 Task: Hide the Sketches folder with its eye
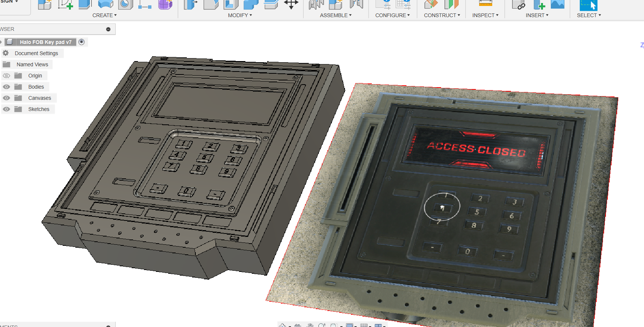point(6,109)
